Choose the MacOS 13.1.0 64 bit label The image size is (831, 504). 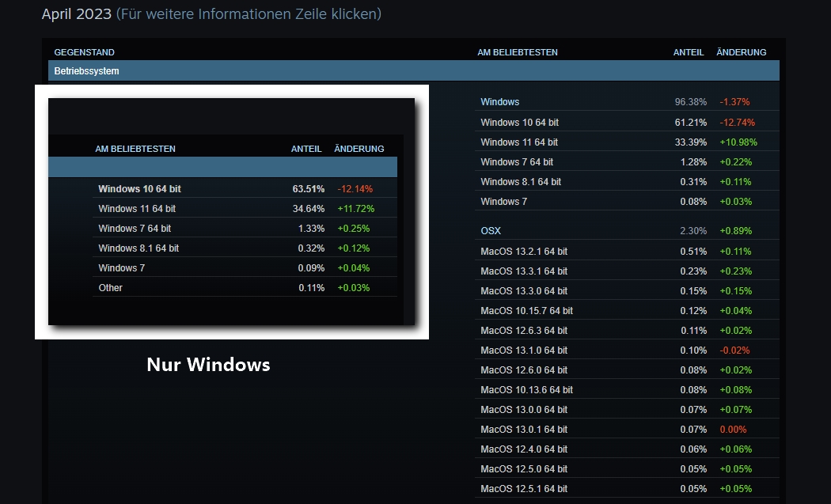[524, 351]
